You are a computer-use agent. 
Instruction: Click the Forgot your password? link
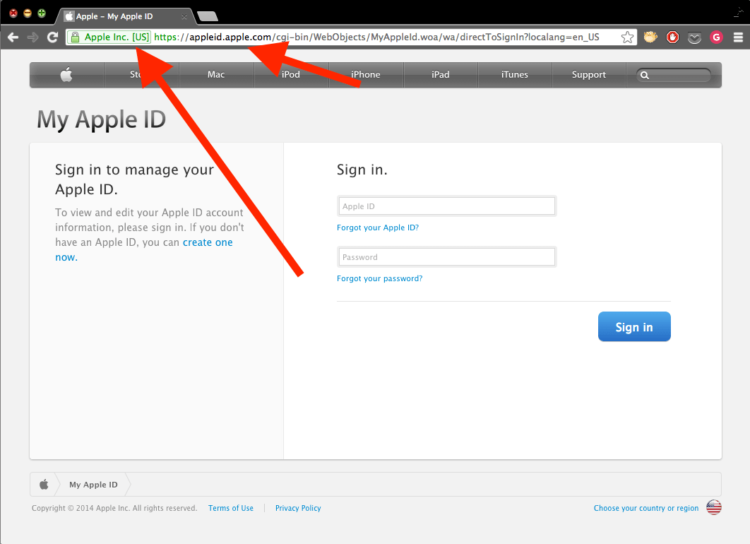coord(379,278)
